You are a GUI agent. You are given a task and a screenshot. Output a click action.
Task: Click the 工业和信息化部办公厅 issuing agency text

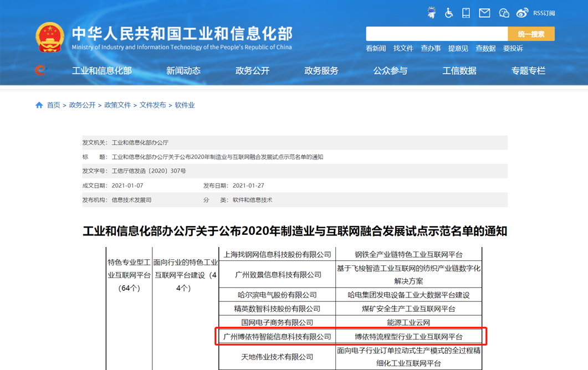click(140, 142)
